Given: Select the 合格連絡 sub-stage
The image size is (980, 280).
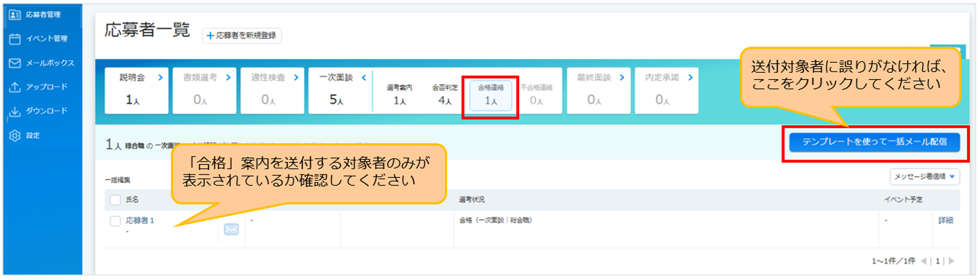Looking at the screenshot, I should pos(491,96).
